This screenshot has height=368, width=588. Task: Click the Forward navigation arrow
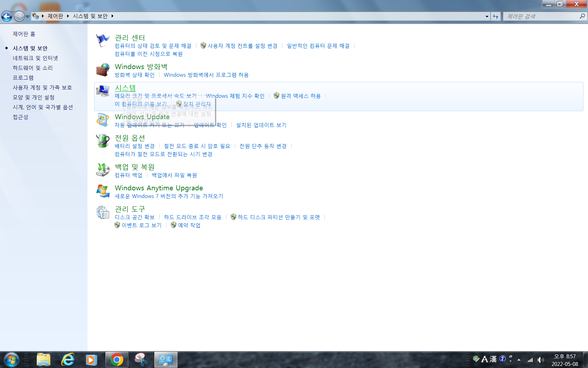coord(19,16)
